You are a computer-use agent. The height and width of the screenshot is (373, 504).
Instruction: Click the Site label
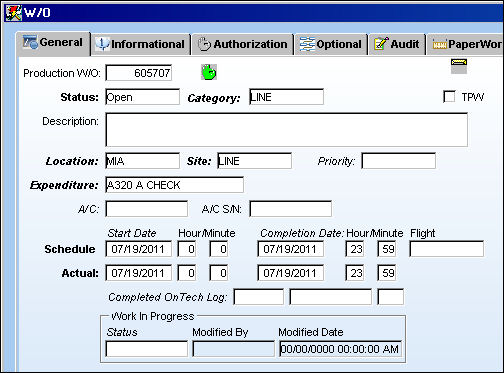tap(199, 161)
